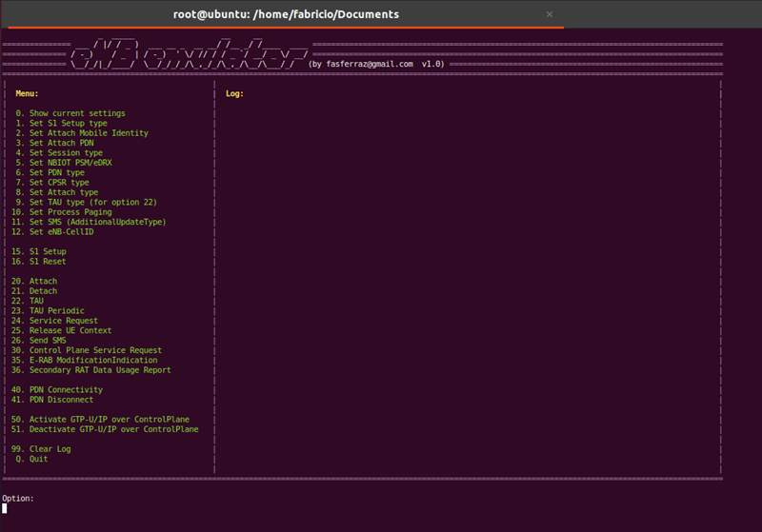This screenshot has height=532, width=762.
Task: Click the 'Option:' prompt label
Action: pos(18,499)
